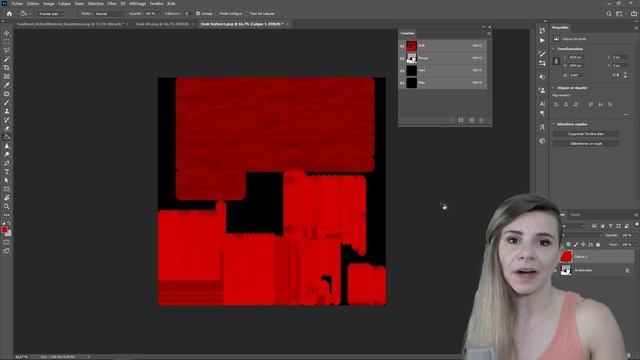Click Sélectionner un sujet button
640x360 pixels.
tap(586, 143)
